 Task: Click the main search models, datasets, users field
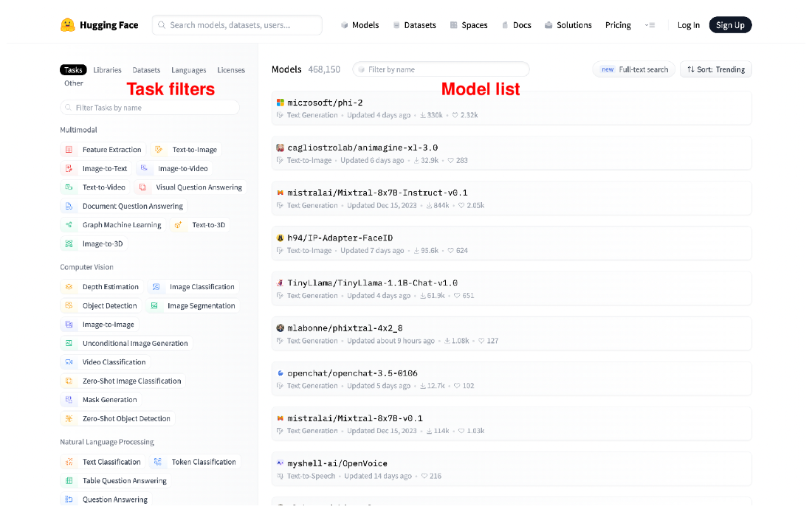(237, 25)
